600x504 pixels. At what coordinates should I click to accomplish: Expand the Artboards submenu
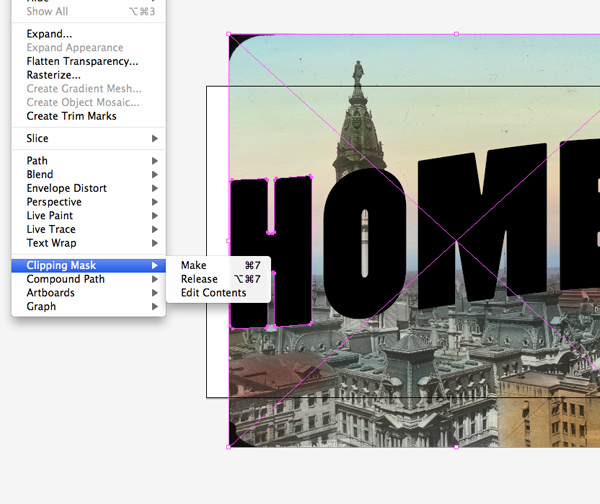pyautogui.click(x=88, y=293)
